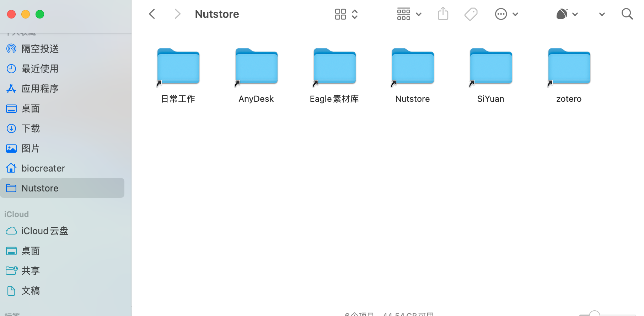Select the Eagle素材库 folder icon
Viewport: 644px width, 316px height.
(335, 66)
